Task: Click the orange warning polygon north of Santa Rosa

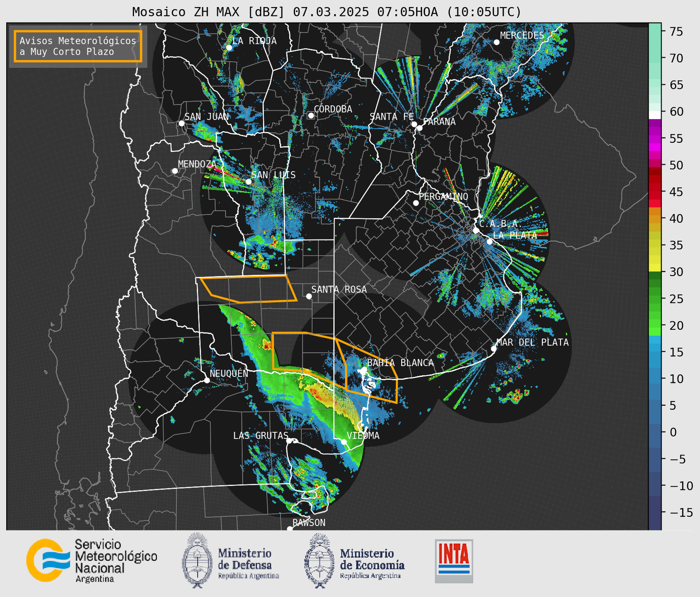Action: tap(249, 289)
